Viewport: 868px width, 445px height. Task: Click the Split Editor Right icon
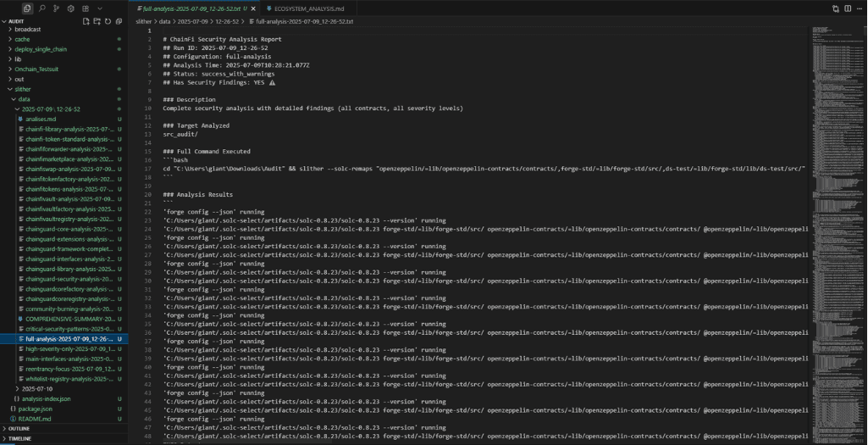[846, 8]
